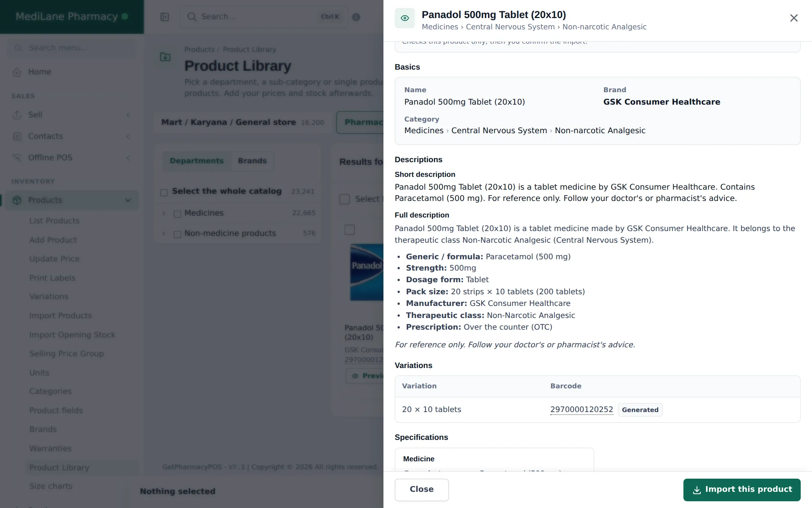Check the Medicines department checkbox
Viewport: 812px width, 508px height.
(177, 214)
